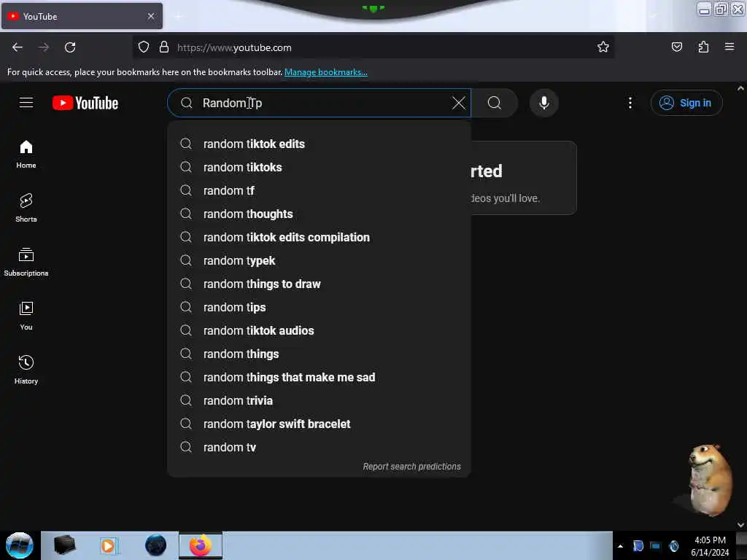This screenshot has height=560, width=747.
Task: Go to Home in sidebar
Action: pyautogui.click(x=26, y=155)
